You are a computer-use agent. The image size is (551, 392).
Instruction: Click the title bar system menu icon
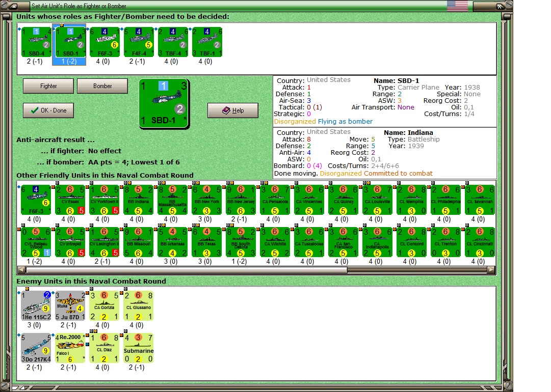(x=13, y=6)
